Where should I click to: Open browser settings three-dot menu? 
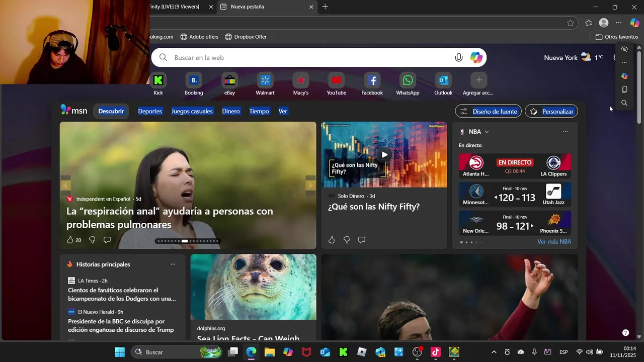(619, 23)
